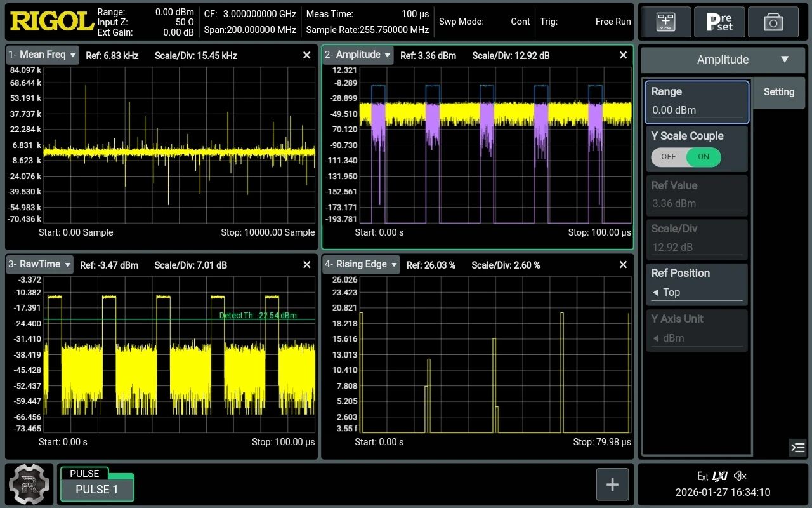Screen dimensions: 812x508
Task: Click the LXI status icon
Action: [720, 476]
